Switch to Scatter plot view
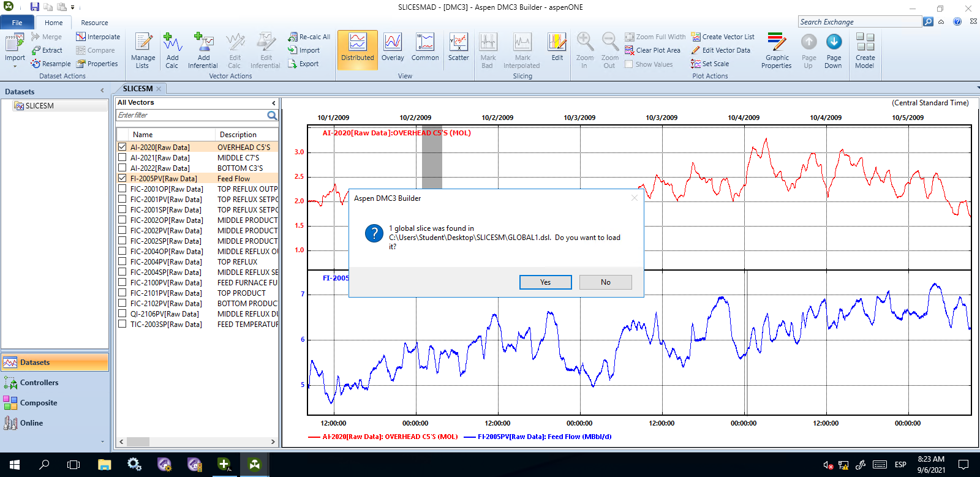This screenshot has height=477, width=980. (x=458, y=43)
